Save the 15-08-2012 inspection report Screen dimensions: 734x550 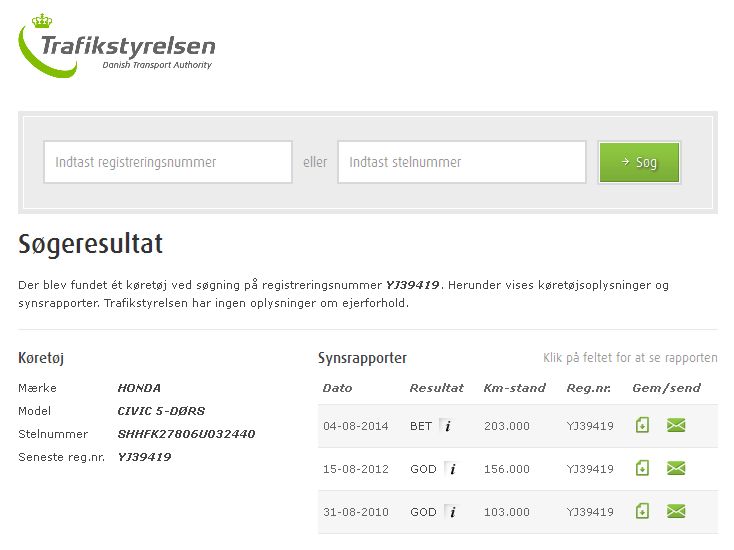pyautogui.click(x=642, y=468)
